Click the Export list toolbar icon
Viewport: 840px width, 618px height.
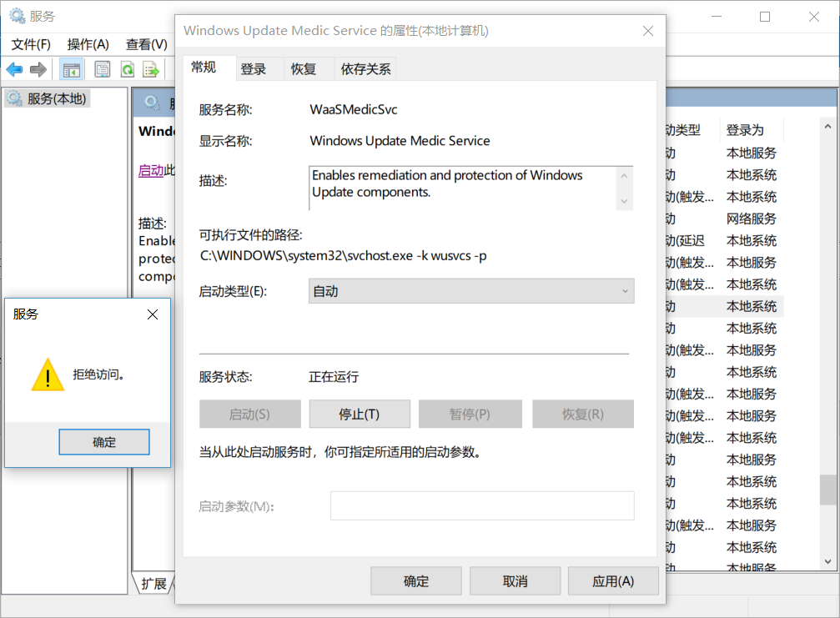click(151, 69)
